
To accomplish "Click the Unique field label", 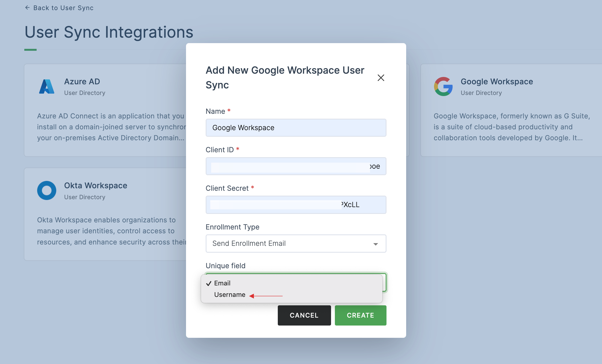I will [225, 266].
